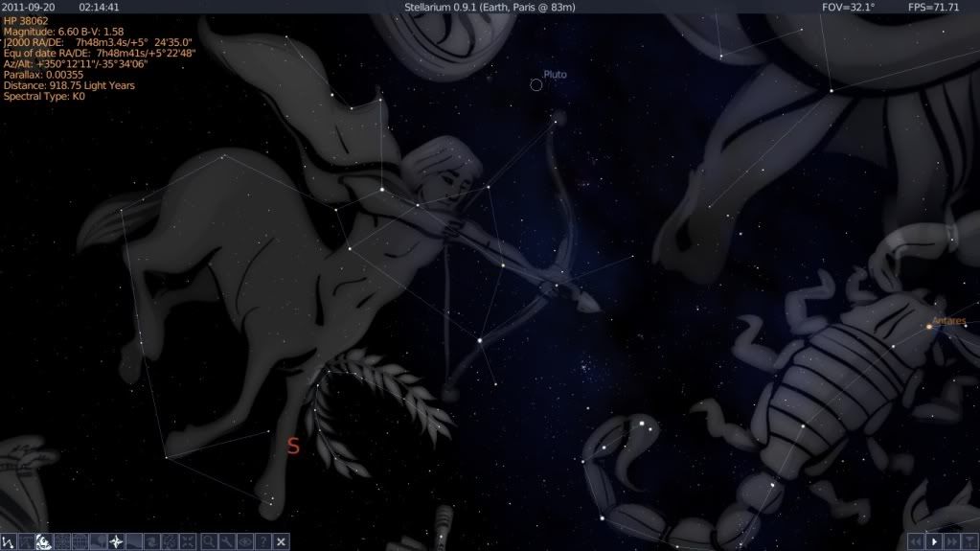Switch equatorial/azimuthal mount mode
The width and height of the screenshot is (980, 551).
point(170,541)
